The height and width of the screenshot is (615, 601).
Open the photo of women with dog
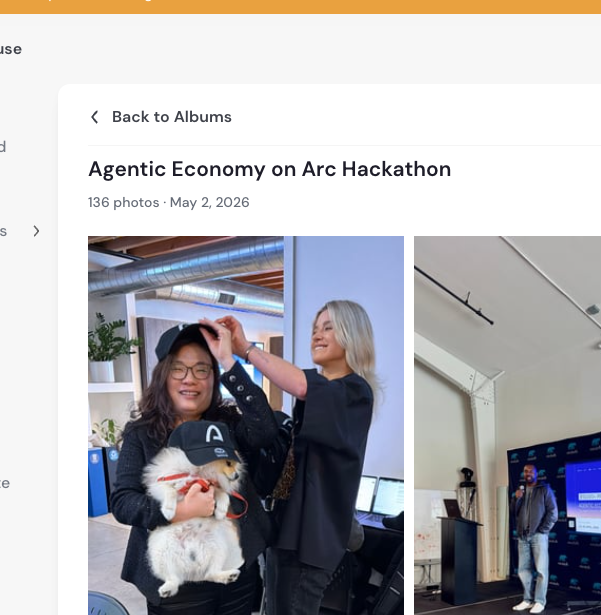point(246,426)
